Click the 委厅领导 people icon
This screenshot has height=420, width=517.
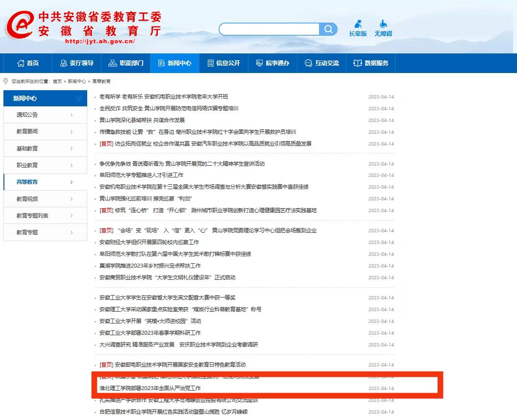[63, 63]
